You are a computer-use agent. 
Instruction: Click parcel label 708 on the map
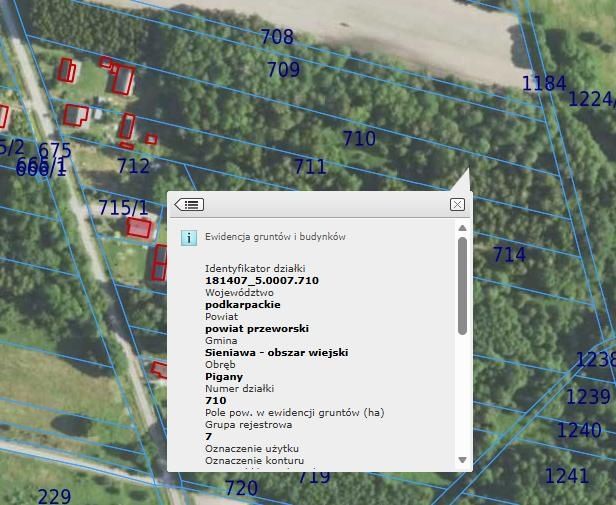click(277, 37)
